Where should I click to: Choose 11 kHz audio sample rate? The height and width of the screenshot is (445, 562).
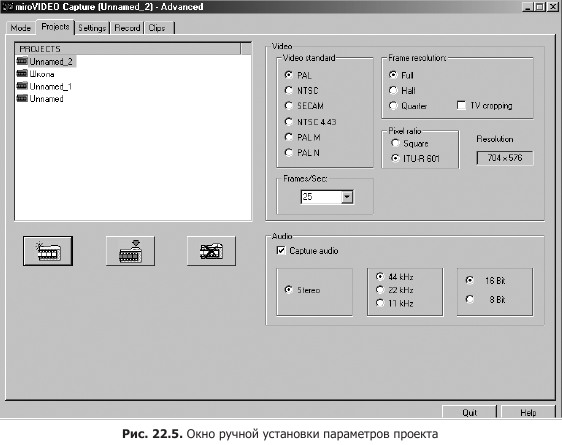380,303
